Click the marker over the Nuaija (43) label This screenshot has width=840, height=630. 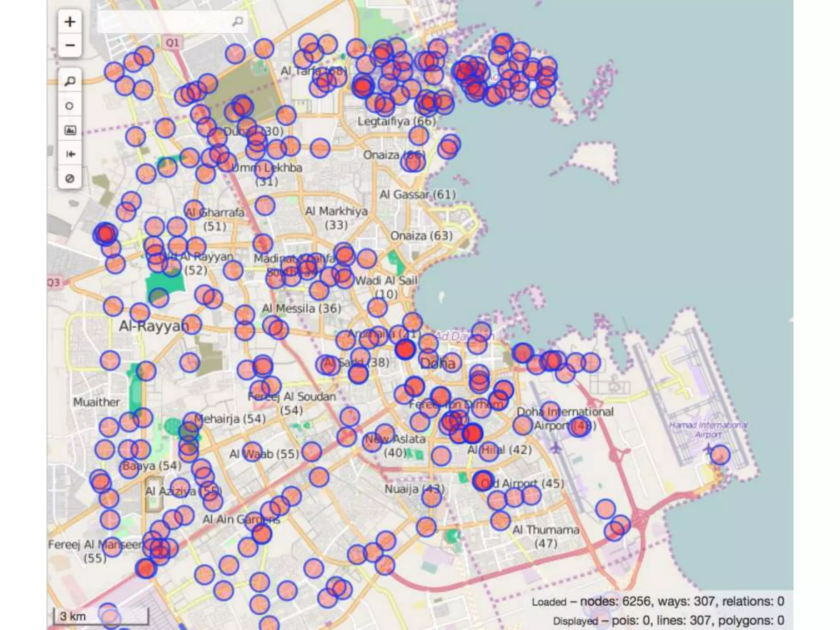431,497
